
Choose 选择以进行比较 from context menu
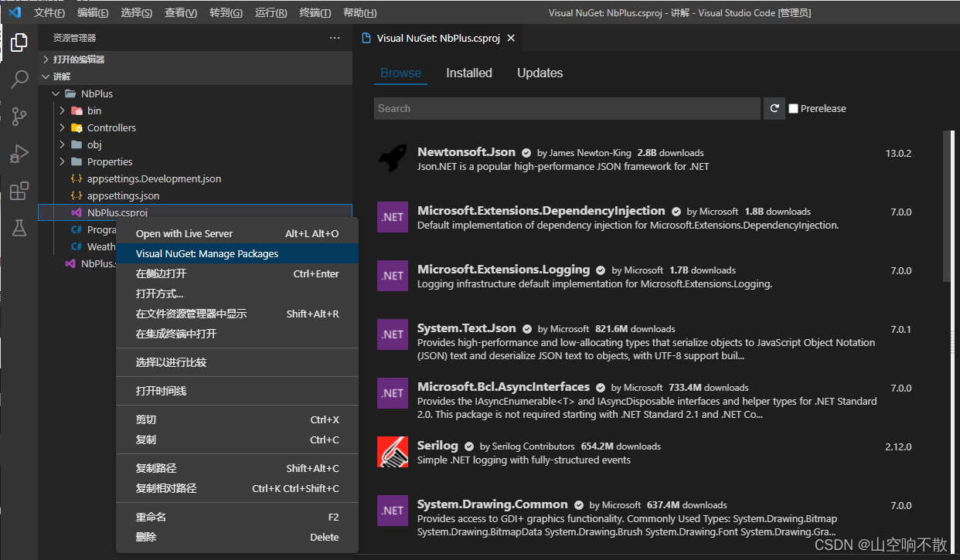pyautogui.click(x=237, y=362)
